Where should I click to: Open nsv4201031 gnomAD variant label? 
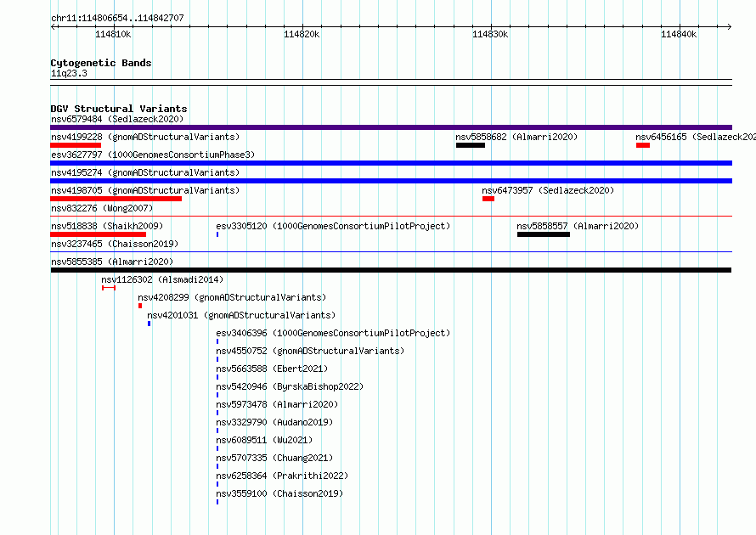coord(241,315)
